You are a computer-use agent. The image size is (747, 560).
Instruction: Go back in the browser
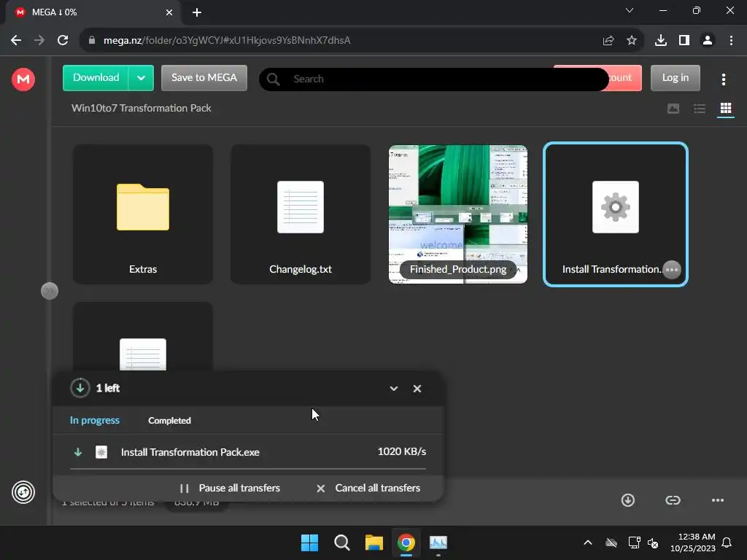coord(16,41)
